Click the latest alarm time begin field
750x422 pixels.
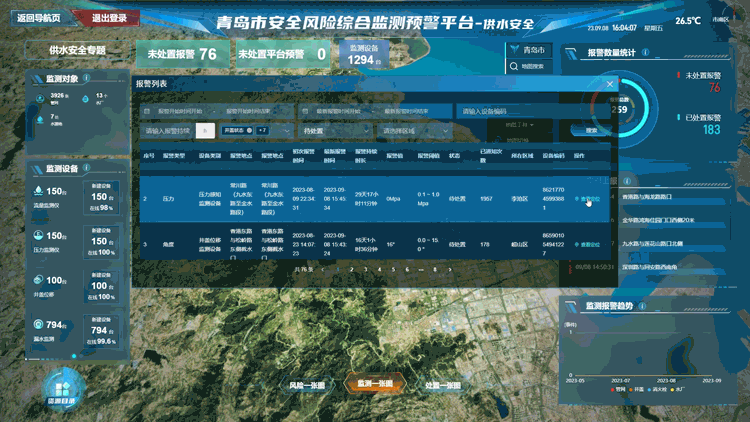click(x=339, y=111)
